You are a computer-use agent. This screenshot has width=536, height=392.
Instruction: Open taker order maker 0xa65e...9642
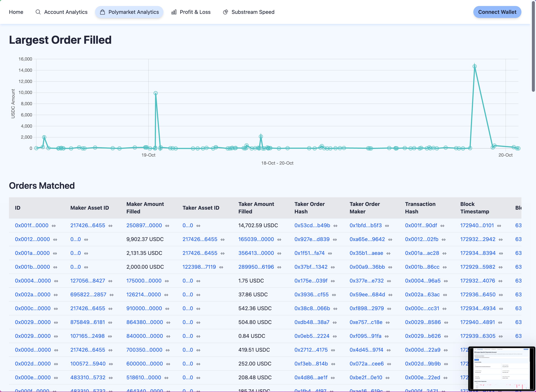[367, 239]
